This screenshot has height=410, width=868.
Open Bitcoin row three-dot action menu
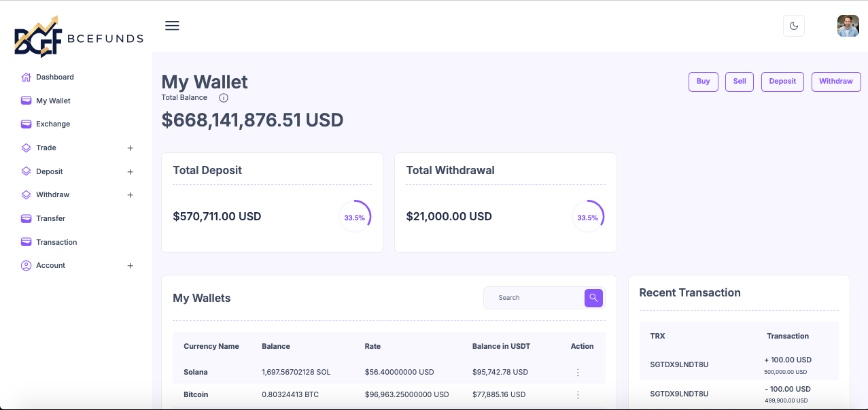click(578, 395)
